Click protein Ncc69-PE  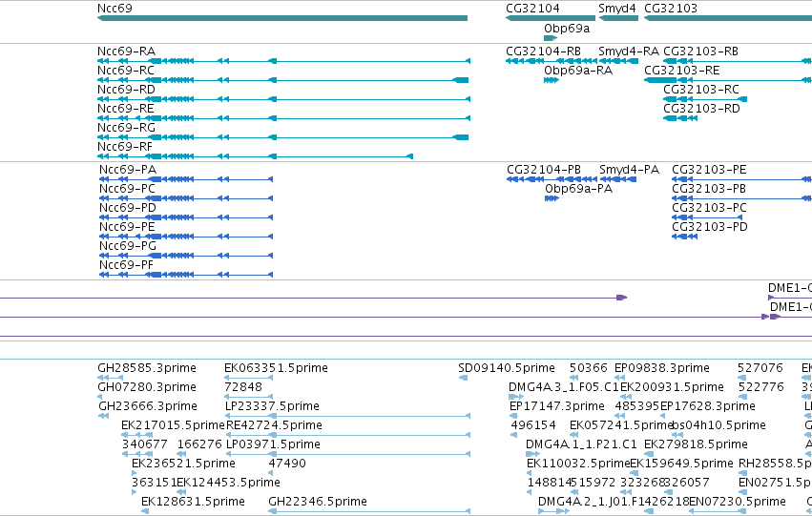tap(186, 237)
